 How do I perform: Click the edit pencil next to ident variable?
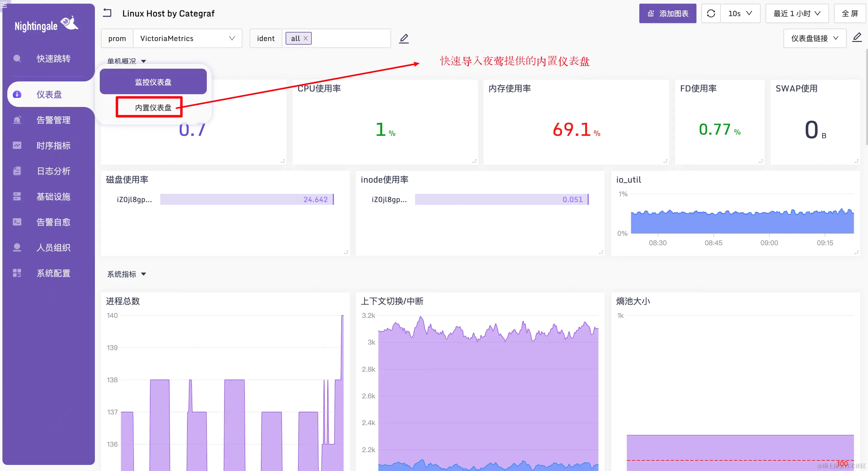(x=404, y=38)
